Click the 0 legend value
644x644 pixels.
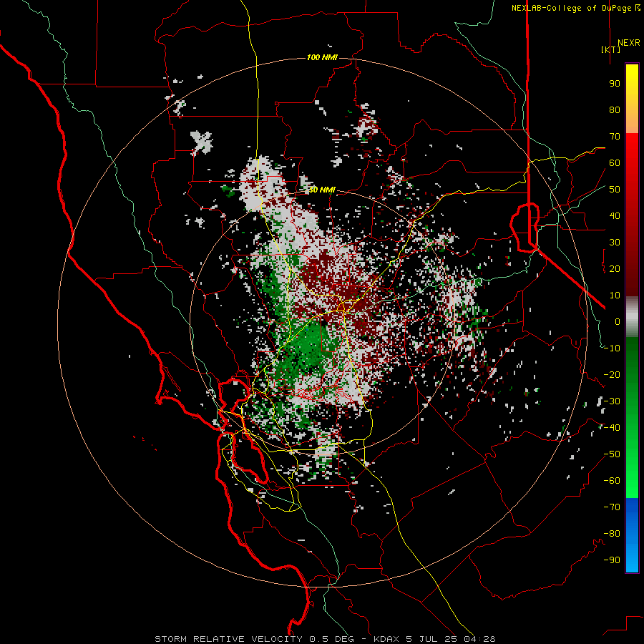tap(618, 321)
